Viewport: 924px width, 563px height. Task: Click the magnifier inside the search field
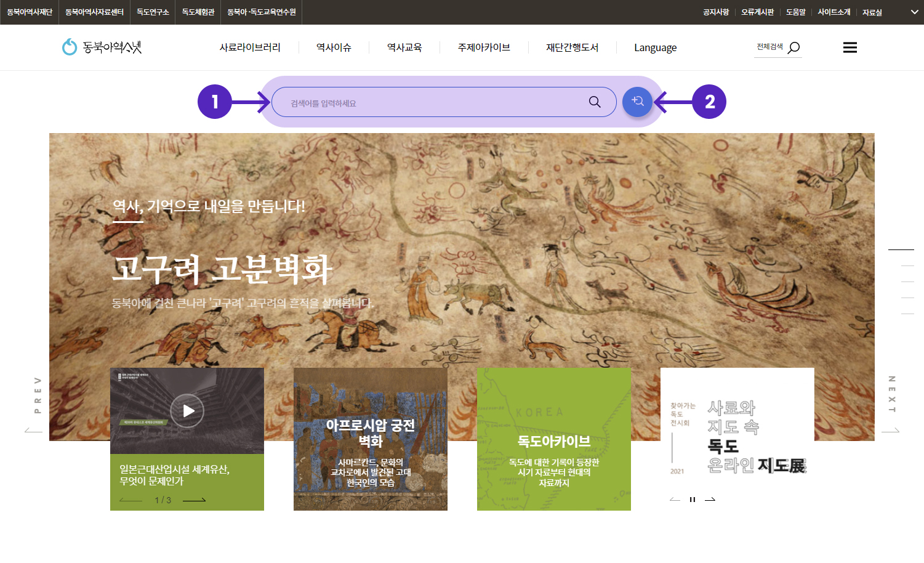pyautogui.click(x=595, y=102)
